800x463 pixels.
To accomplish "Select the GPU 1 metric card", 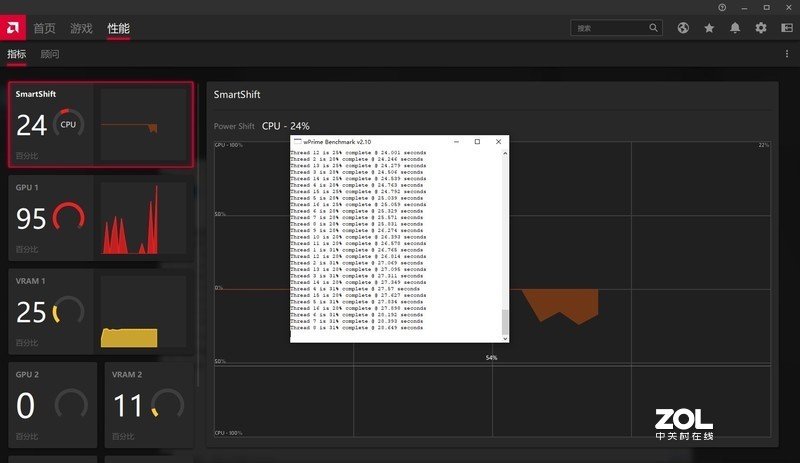I will (101, 218).
